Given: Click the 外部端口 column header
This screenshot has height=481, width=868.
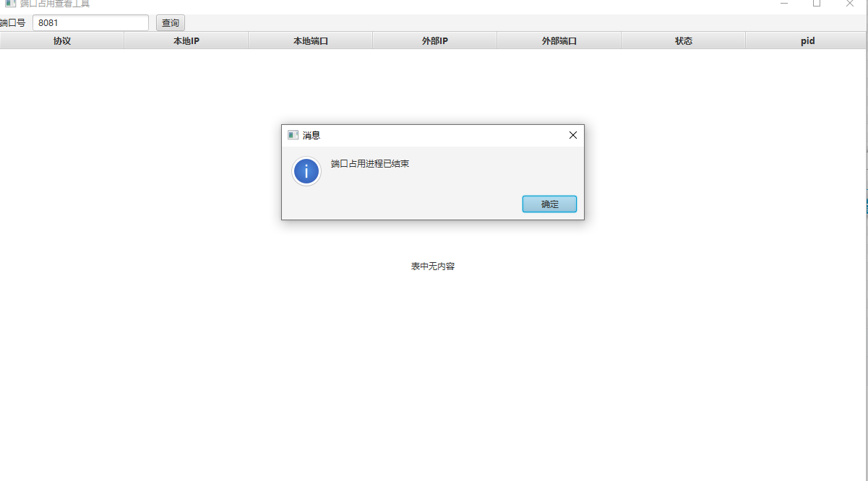Looking at the screenshot, I should pyautogui.click(x=559, y=41).
